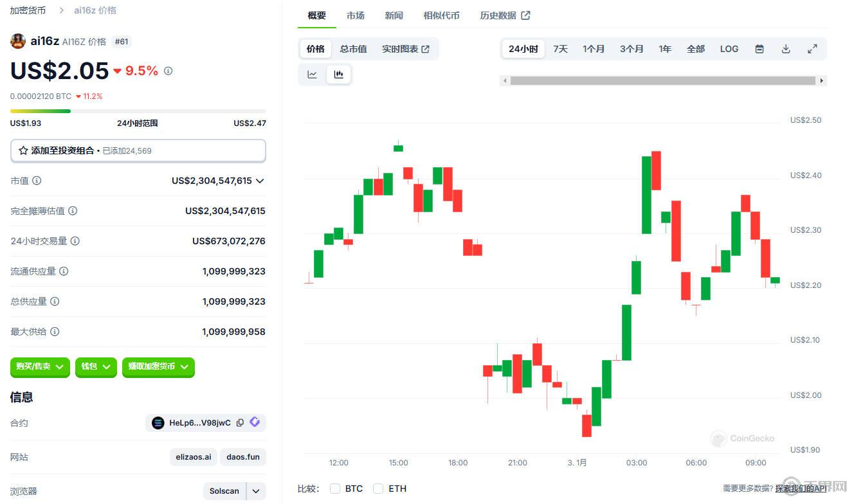The image size is (854, 504).
Task: Open the 购买/售卖 dropdown
Action: click(x=40, y=366)
